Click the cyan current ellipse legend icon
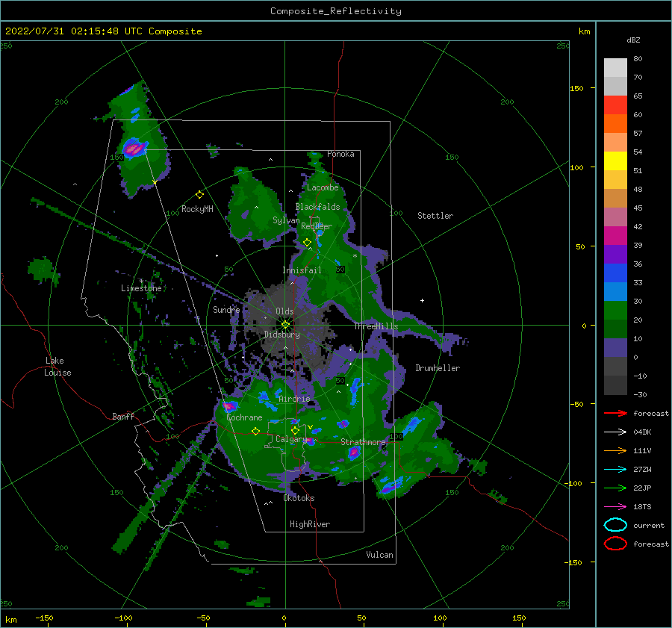 pos(615,525)
